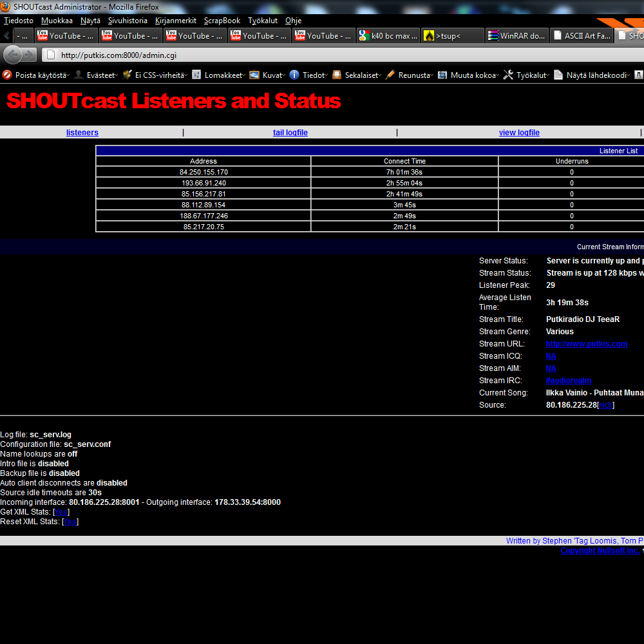Select listener address 85.217.20.75
The image size is (644, 644).
(x=204, y=227)
